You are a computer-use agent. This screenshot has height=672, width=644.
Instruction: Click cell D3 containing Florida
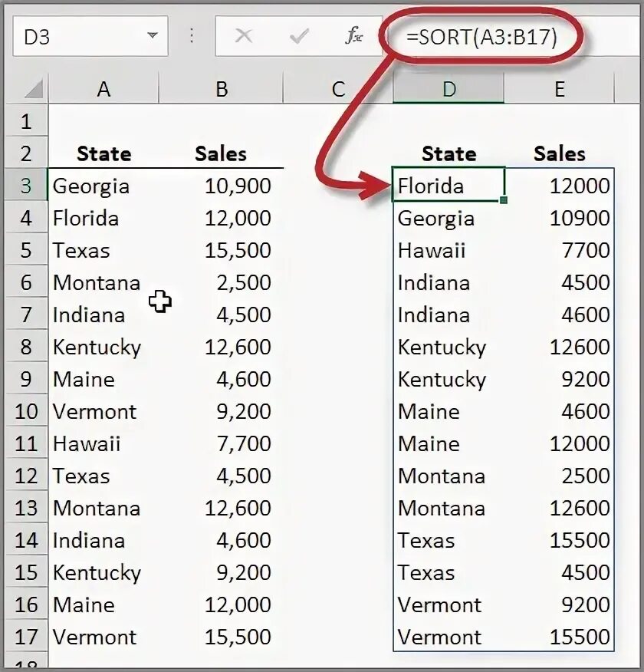[x=448, y=186]
